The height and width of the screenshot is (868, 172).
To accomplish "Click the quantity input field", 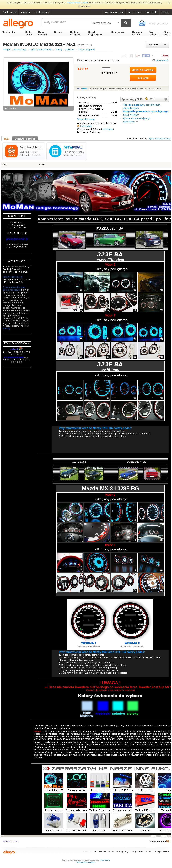I will [106, 69].
